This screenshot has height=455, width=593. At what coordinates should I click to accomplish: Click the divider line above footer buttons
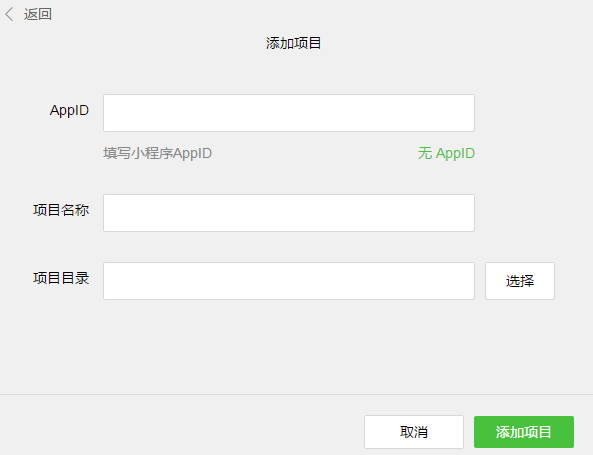296,394
